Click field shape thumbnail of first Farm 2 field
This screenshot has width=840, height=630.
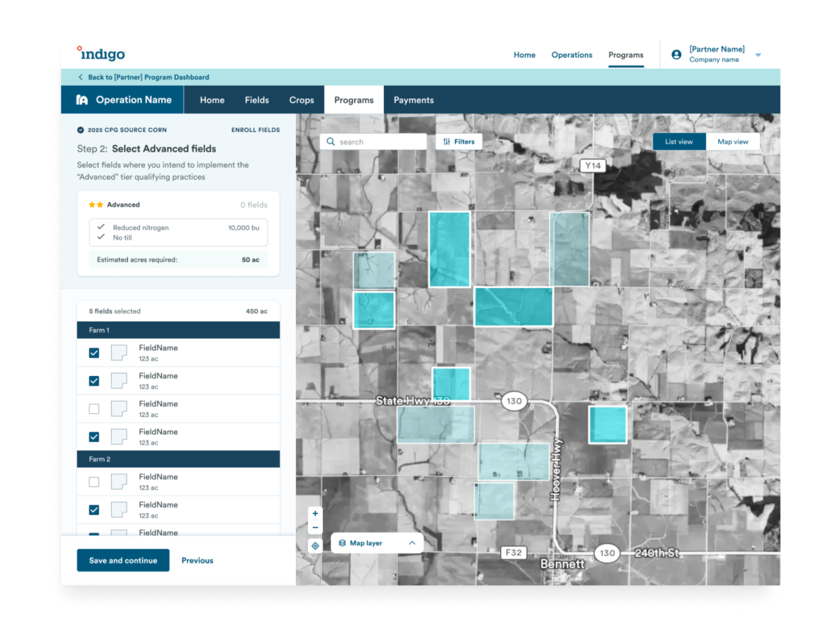(119, 481)
